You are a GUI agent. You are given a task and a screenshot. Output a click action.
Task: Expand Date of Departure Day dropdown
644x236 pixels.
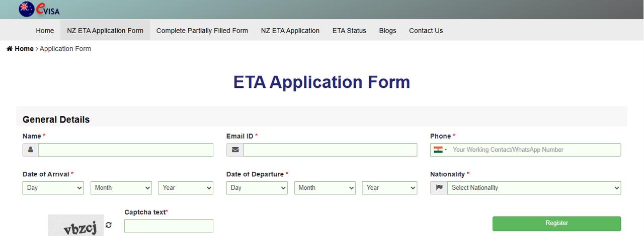(x=257, y=188)
